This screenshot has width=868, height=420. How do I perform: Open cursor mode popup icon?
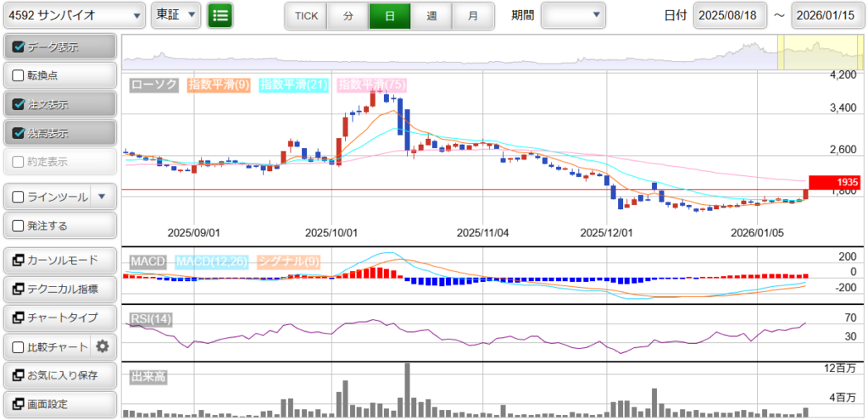pyautogui.click(x=19, y=260)
